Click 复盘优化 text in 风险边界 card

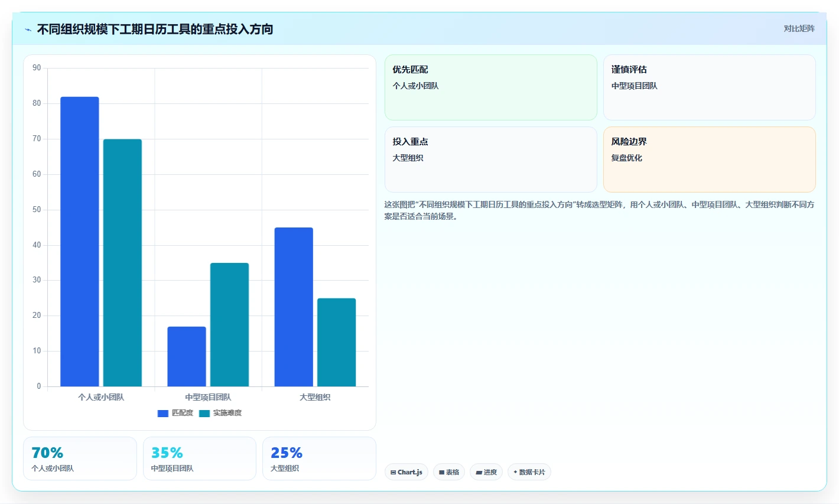coord(626,158)
